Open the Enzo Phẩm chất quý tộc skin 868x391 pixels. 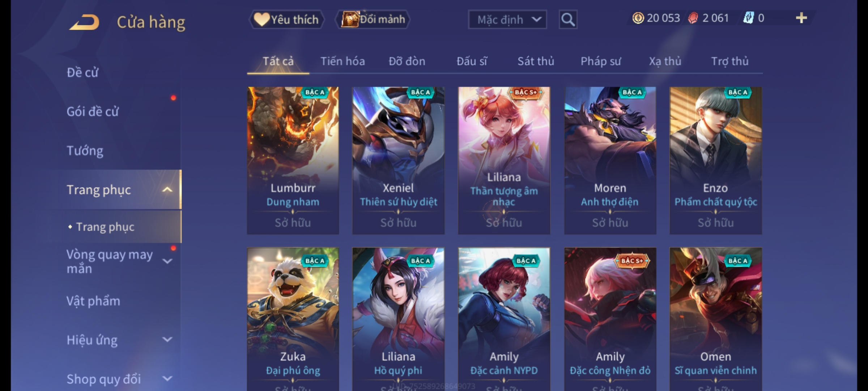point(715,160)
